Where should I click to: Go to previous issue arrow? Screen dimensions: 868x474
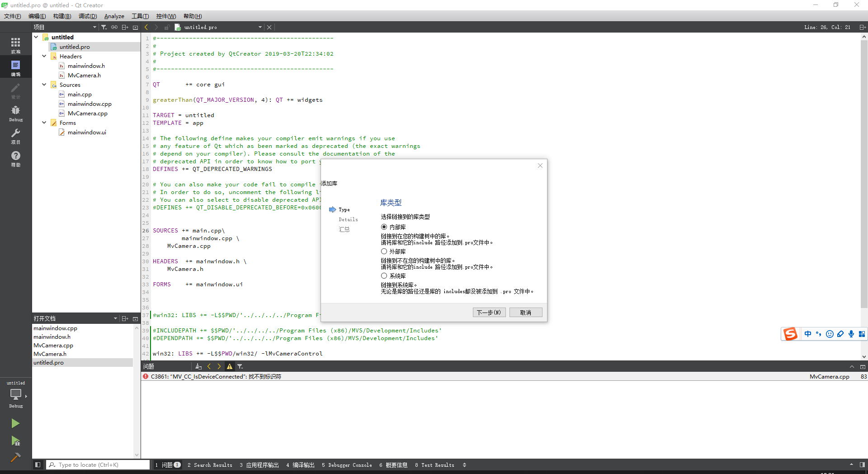pyautogui.click(x=209, y=366)
